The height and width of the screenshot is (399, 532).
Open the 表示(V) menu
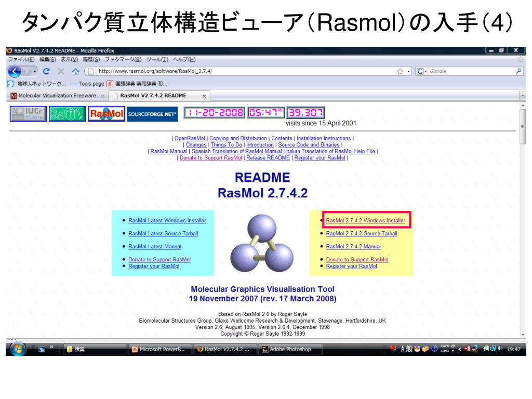[69, 59]
